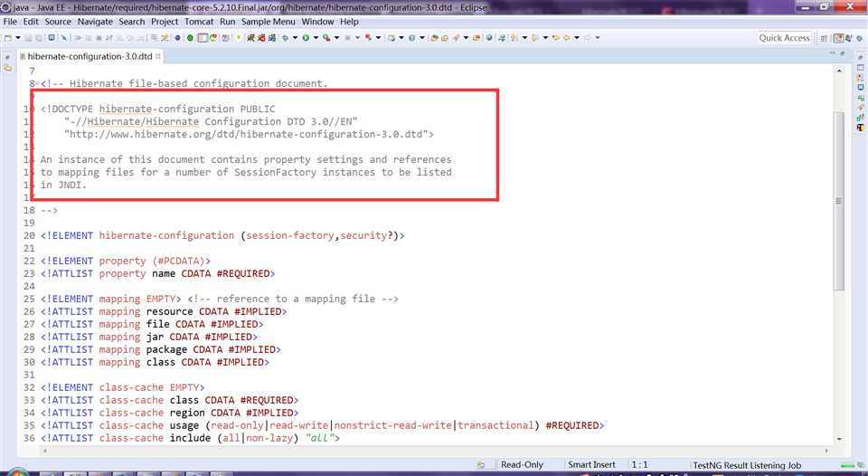Click the Debug bug toolbar icon
Viewport: 868px width, 476px height.
[x=285, y=38]
